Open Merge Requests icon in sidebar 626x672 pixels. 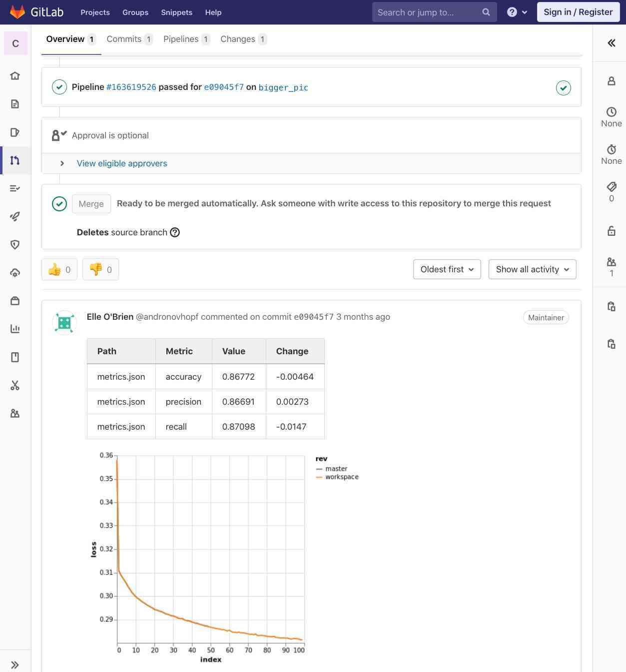click(15, 160)
